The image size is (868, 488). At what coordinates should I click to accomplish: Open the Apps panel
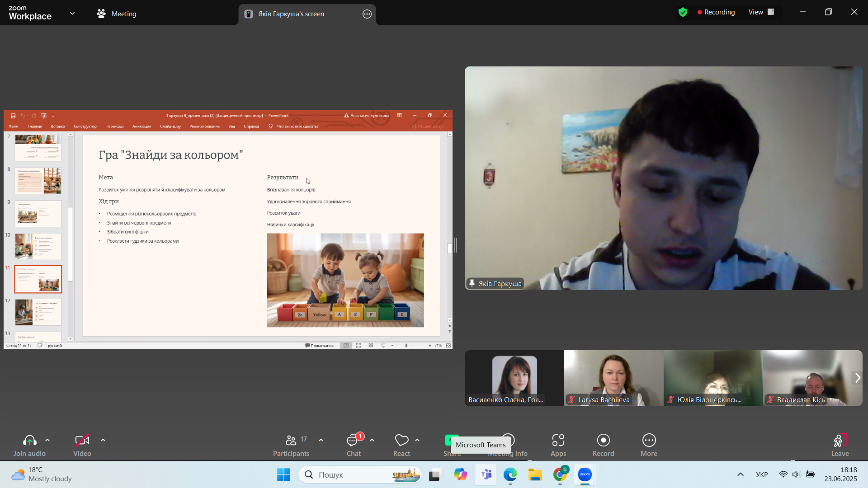(558, 446)
